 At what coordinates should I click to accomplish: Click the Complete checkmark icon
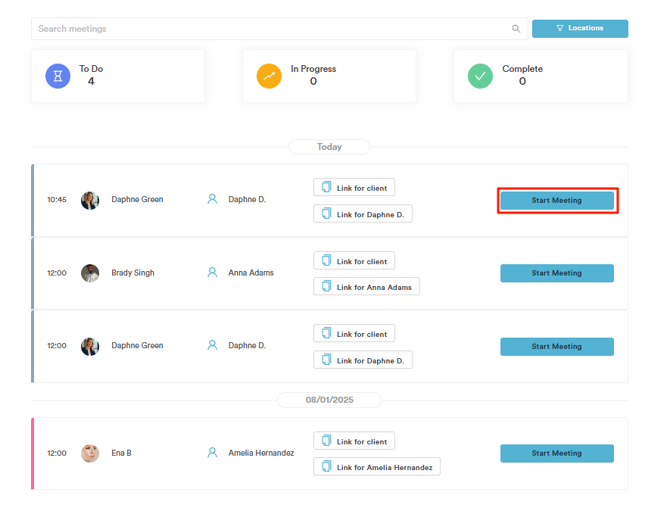[480, 76]
